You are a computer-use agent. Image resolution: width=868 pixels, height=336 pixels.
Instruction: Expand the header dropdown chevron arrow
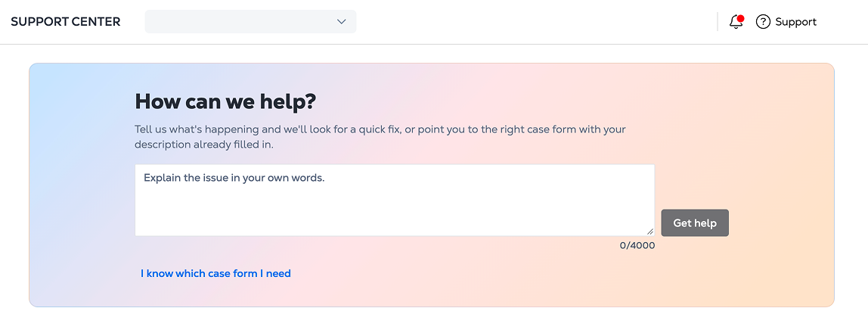[342, 22]
